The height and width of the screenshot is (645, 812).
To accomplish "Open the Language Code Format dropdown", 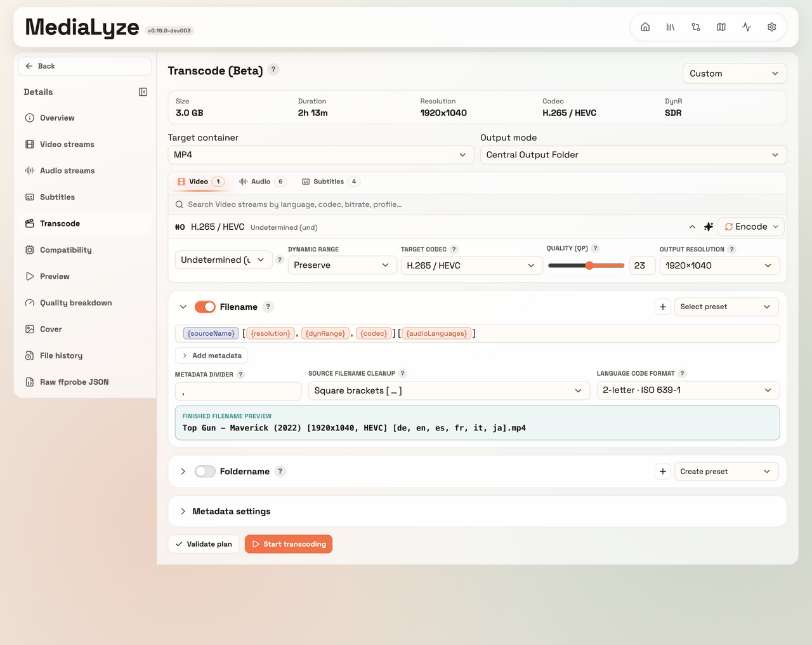I will click(x=688, y=390).
